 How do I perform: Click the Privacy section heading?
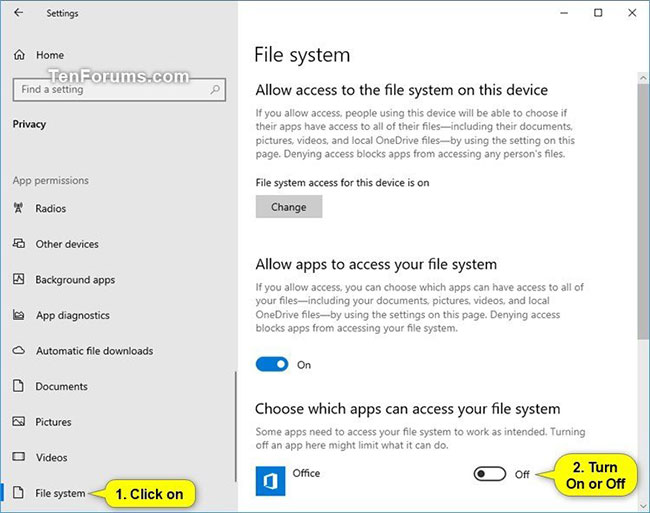coord(29,124)
